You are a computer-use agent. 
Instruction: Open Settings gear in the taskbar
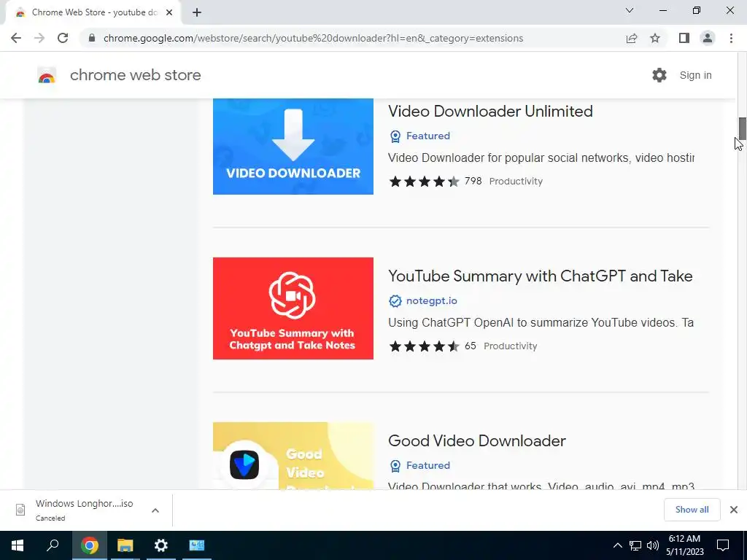coord(161,545)
